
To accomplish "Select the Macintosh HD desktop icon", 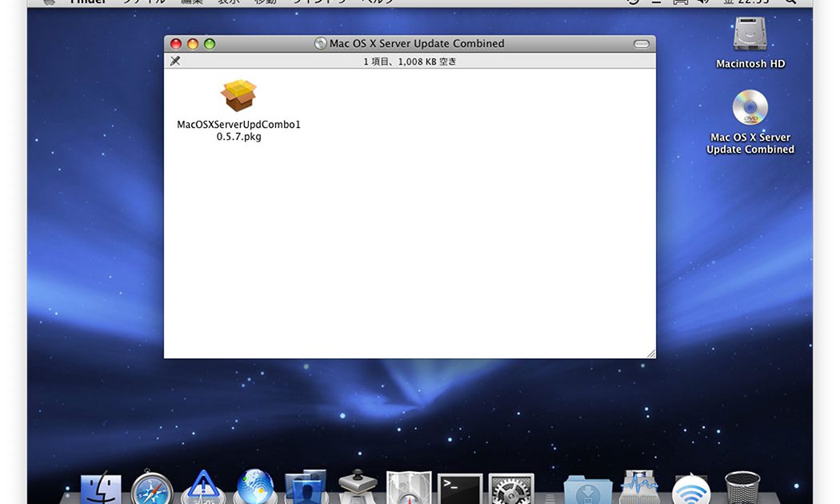I will 750,34.
